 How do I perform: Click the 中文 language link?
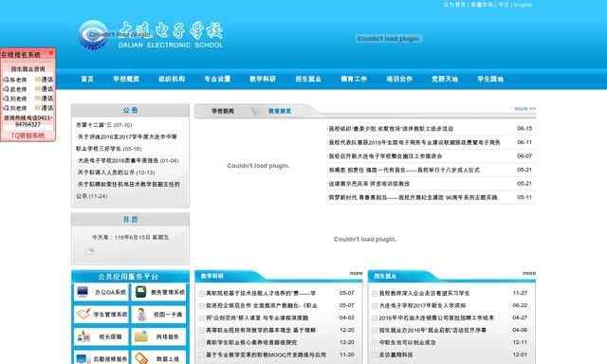(x=504, y=5)
